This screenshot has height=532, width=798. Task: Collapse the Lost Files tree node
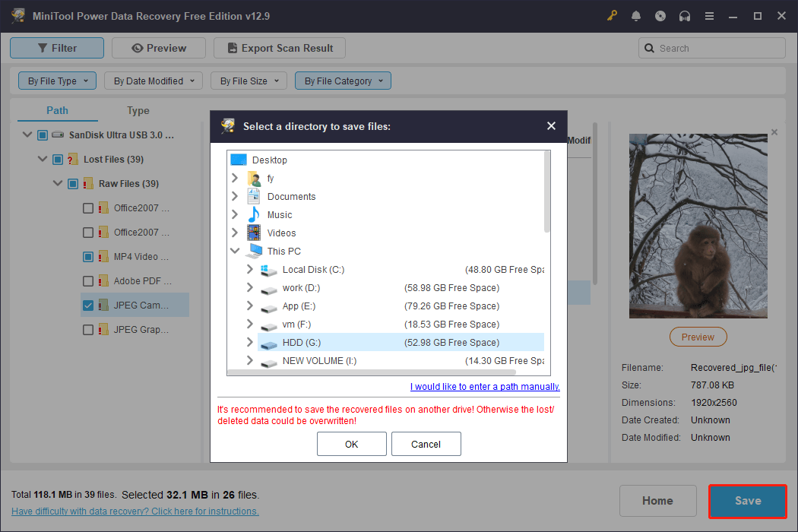coord(43,160)
